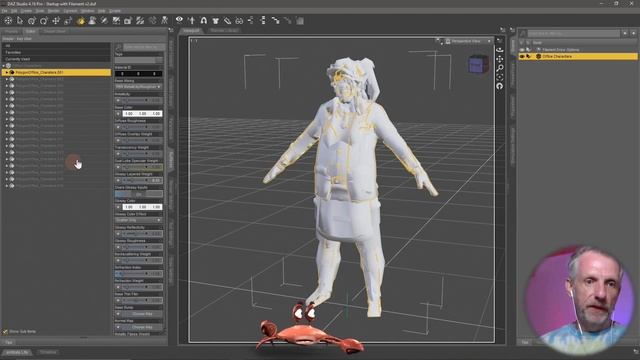
Task: Click the upward arrow toolbar icon
Action: [x=191, y=20]
